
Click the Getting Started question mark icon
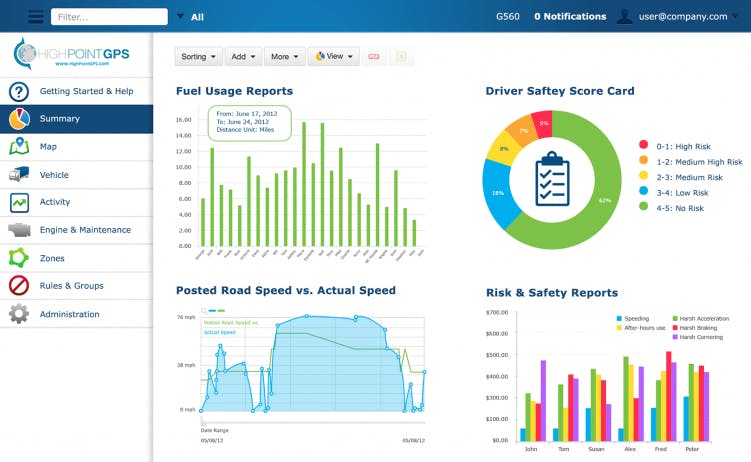point(19,91)
